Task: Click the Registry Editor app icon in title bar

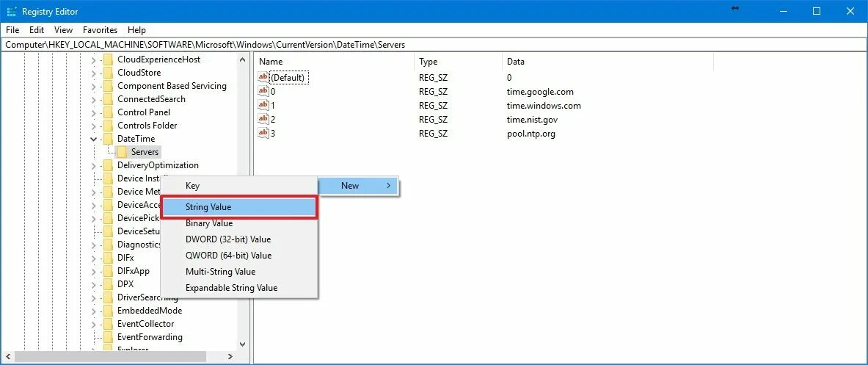Action: [10, 11]
